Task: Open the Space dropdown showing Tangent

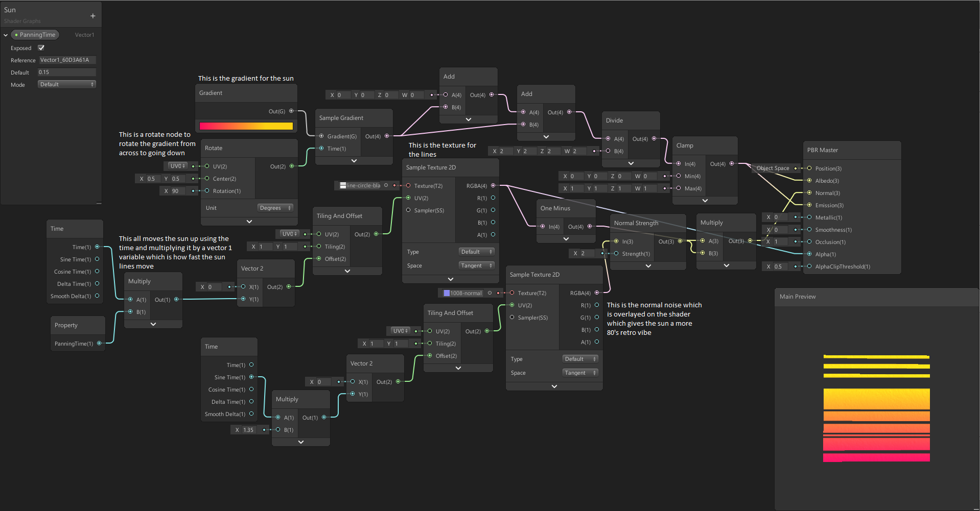Action: click(476, 265)
